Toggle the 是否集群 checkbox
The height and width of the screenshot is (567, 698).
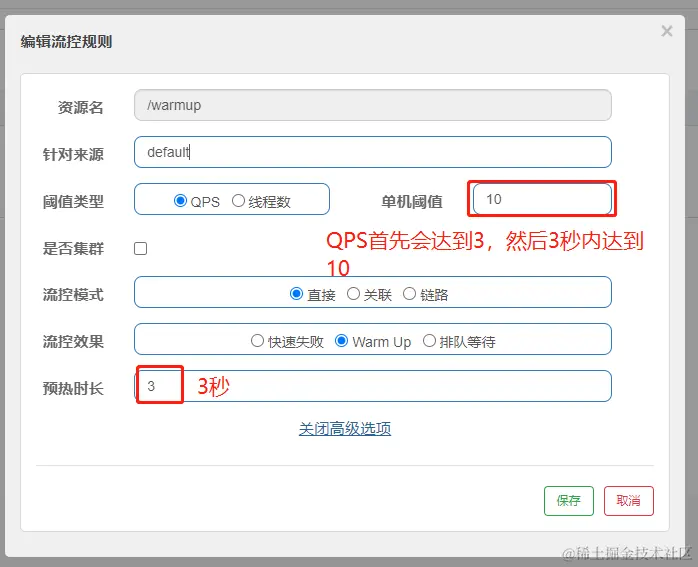pos(141,248)
